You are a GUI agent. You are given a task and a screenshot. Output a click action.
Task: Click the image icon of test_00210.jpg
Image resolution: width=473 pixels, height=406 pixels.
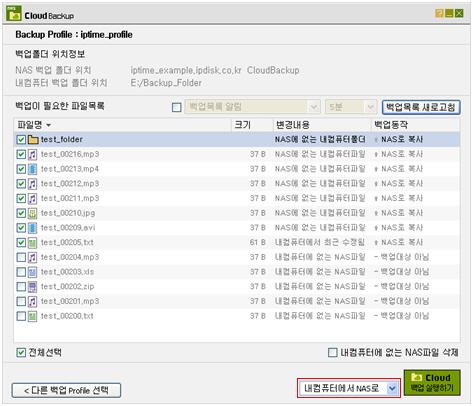tap(32, 213)
